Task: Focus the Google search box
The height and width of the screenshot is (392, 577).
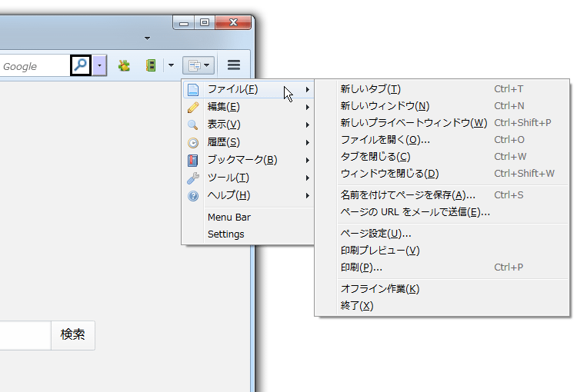Action: pyautogui.click(x=35, y=66)
